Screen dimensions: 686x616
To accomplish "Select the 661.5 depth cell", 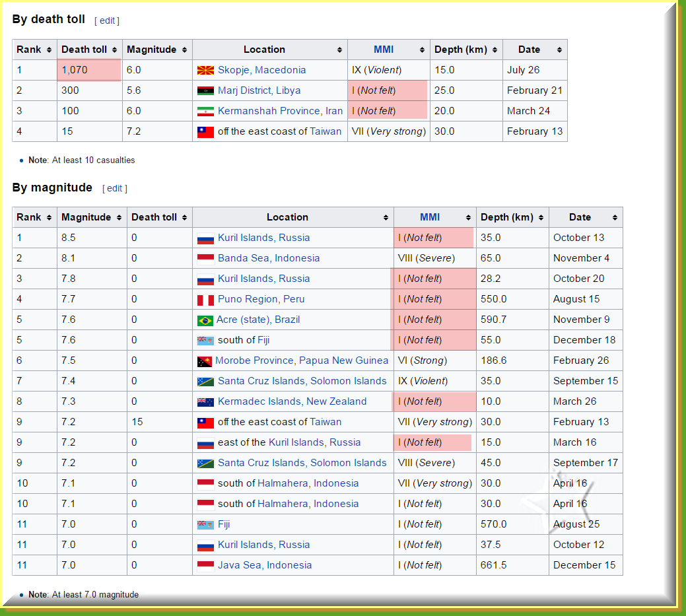I will click(x=512, y=565).
